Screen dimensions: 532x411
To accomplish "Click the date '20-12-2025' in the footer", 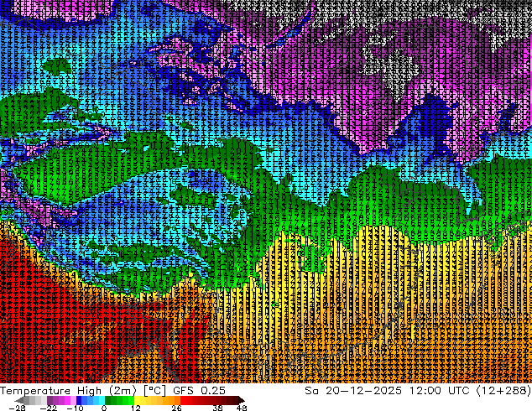I will 363,391.
